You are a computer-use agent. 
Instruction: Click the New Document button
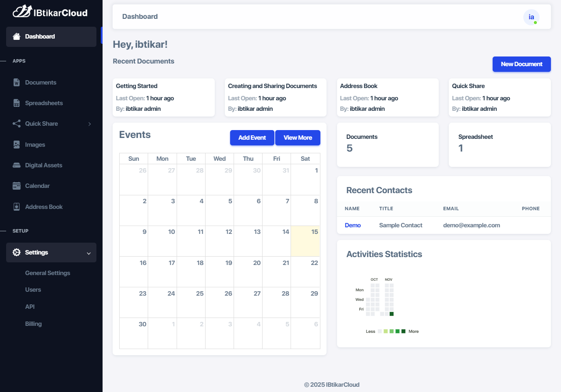(522, 64)
